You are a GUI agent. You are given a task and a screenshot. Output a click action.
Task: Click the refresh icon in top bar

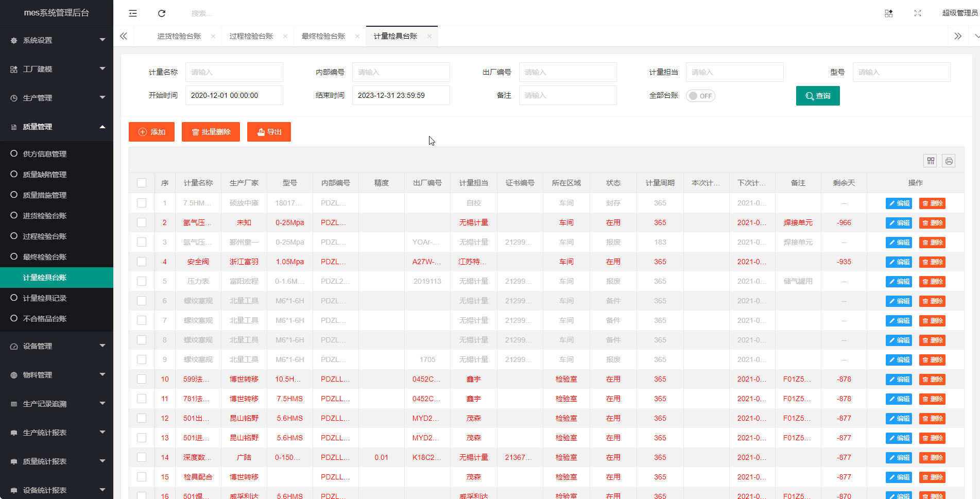tap(162, 13)
